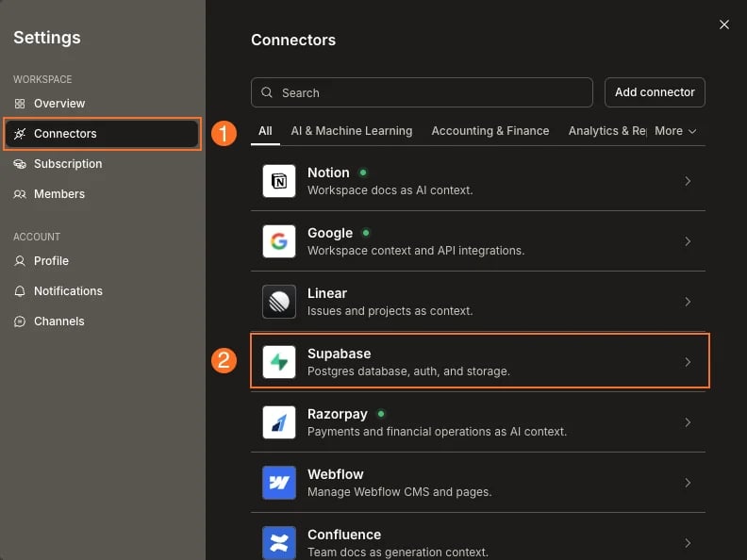Click 'Workspace context and API integrations.' text
The height and width of the screenshot is (560, 747).
(x=416, y=251)
